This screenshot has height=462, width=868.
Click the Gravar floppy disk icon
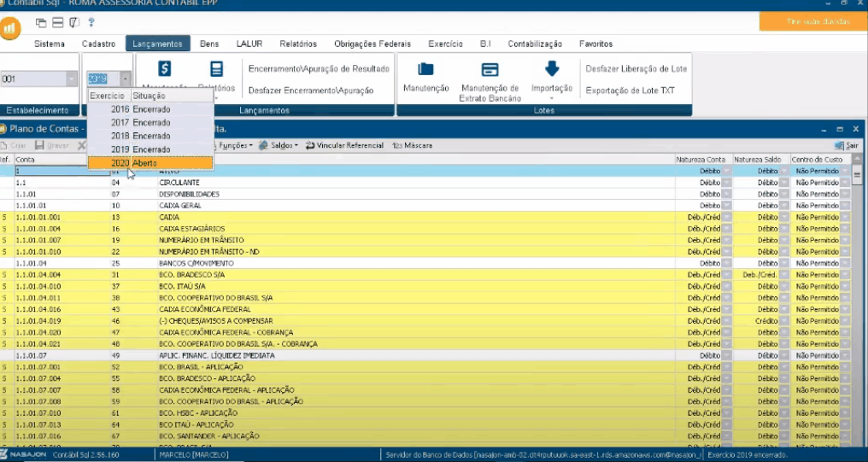pos(39,145)
